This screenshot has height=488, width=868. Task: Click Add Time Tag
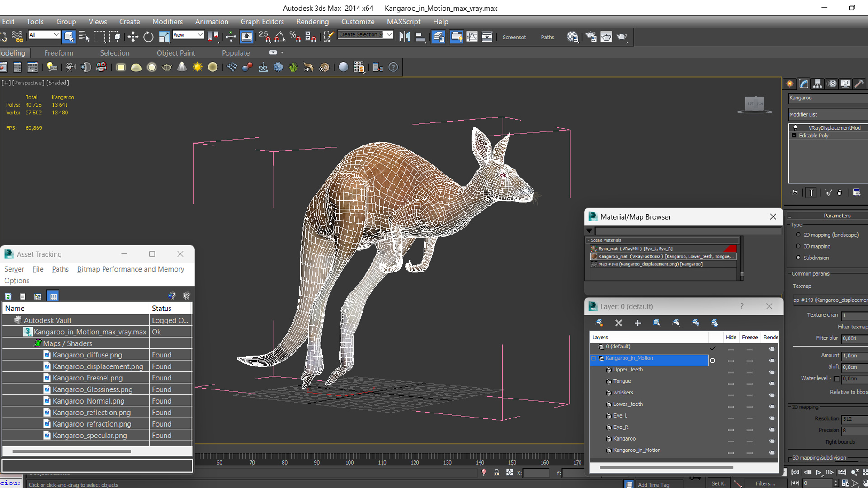click(653, 485)
